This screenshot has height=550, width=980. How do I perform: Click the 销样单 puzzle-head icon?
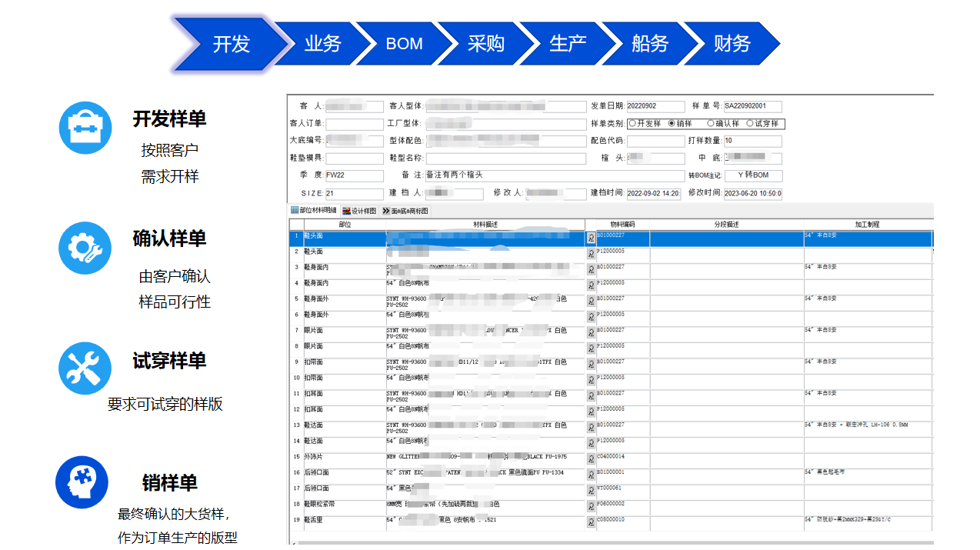coord(82,482)
